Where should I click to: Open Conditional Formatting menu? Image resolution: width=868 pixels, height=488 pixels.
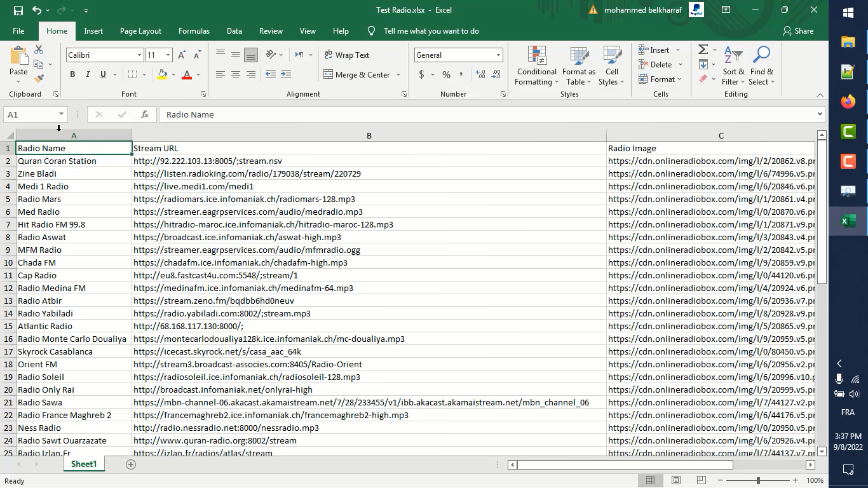(x=537, y=65)
